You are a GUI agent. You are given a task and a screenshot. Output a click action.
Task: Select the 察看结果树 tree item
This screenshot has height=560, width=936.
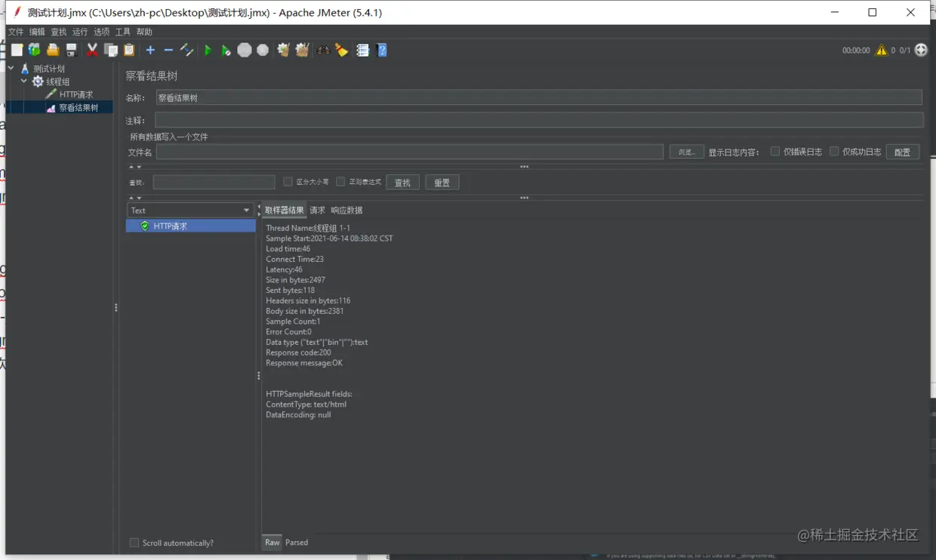click(79, 108)
